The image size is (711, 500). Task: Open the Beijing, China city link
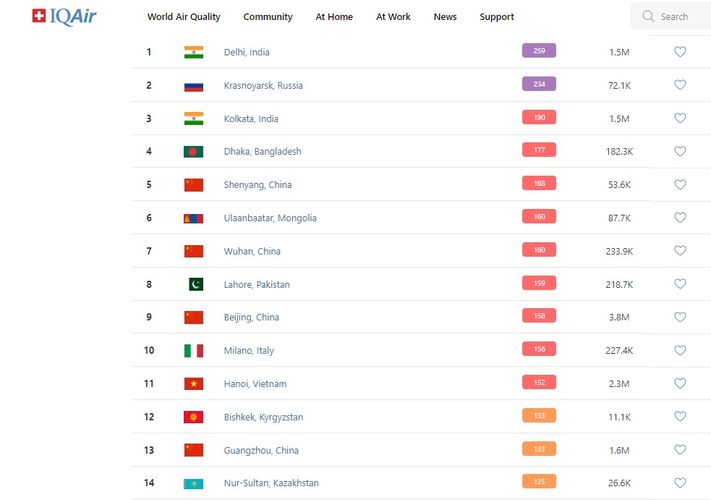(252, 318)
